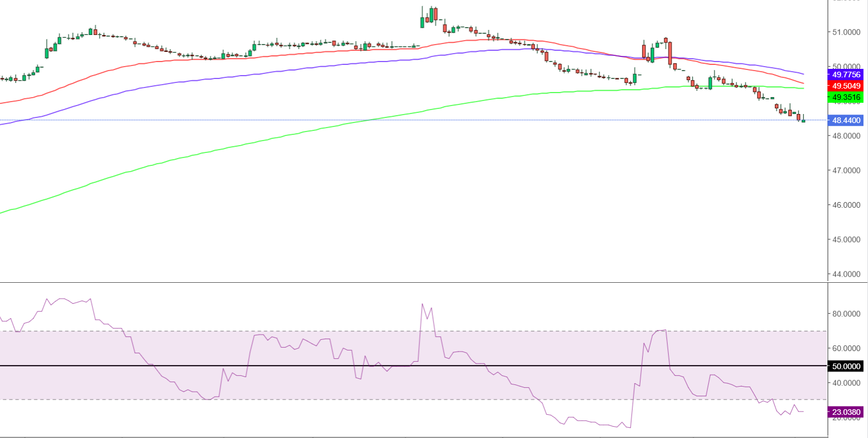Click the 46.0000 price axis label
Image resolution: width=868 pixels, height=438 pixels.
click(x=847, y=205)
